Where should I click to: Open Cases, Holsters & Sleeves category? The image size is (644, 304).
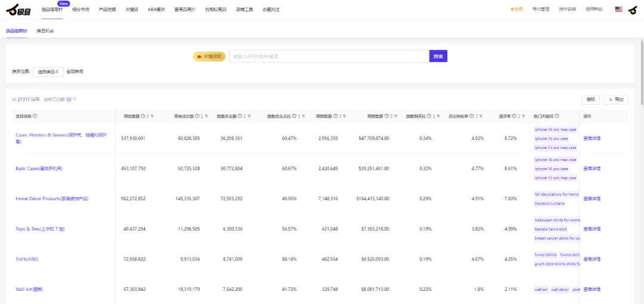coord(61,138)
